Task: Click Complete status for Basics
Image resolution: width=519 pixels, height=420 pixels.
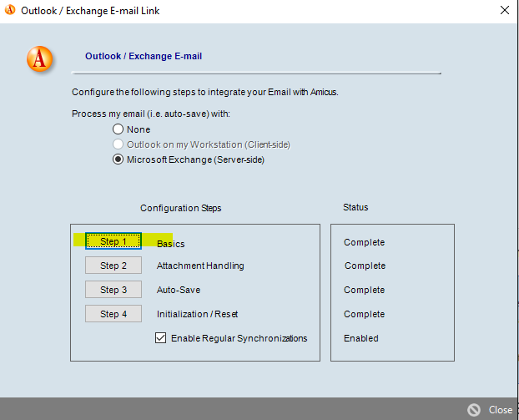Action: tap(364, 242)
